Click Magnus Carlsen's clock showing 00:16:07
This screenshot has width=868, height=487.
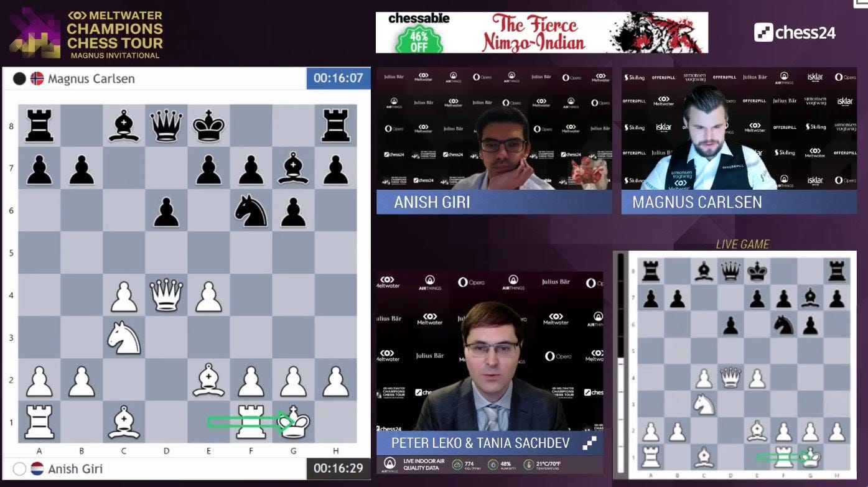pos(338,78)
